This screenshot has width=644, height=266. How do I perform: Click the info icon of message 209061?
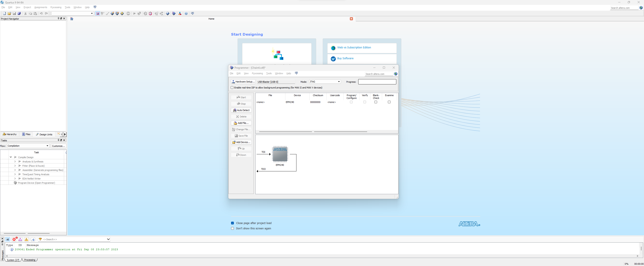coord(12,250)
